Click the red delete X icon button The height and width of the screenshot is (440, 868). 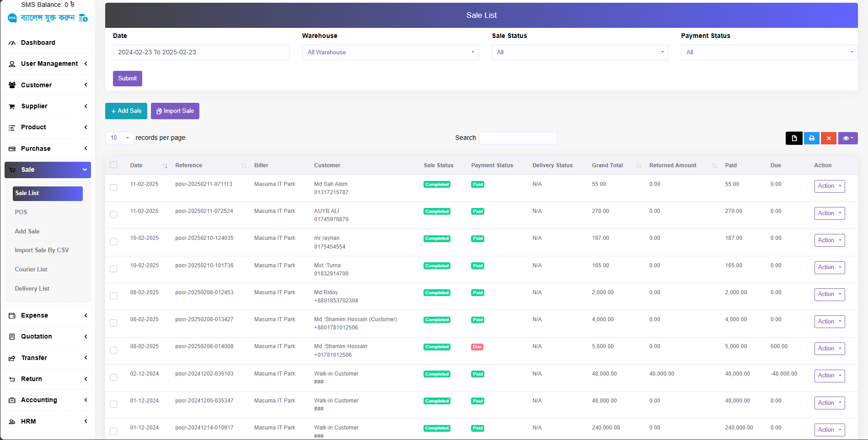pos(828,138)
